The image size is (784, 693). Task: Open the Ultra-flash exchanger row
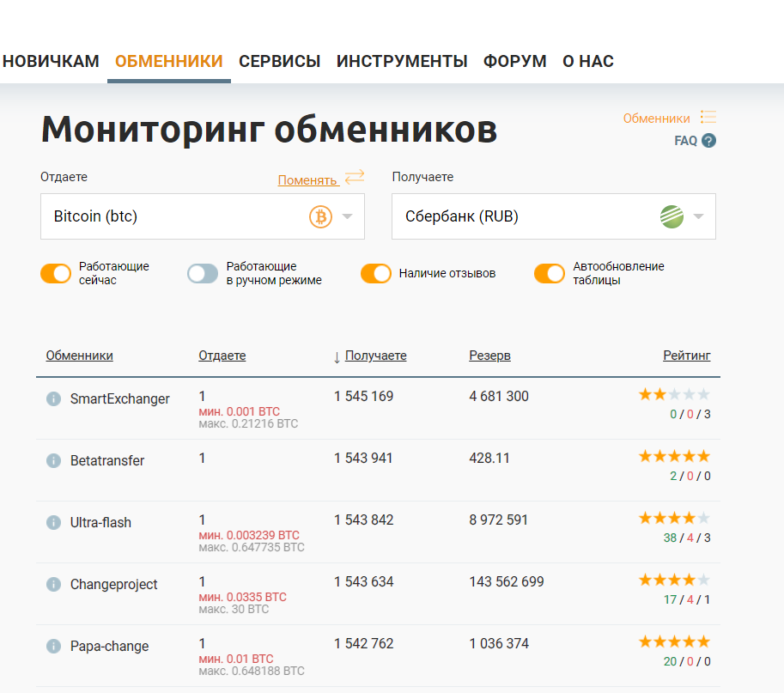click(378, 532)
